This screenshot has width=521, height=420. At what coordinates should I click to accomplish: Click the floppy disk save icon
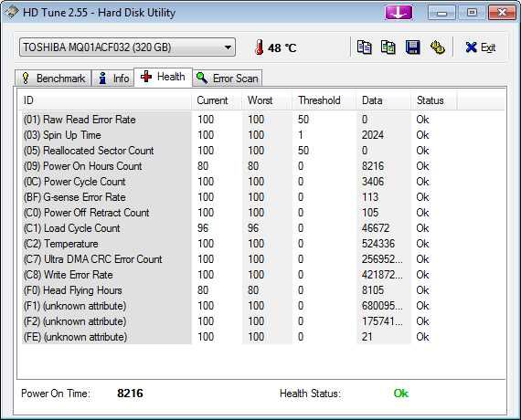coord(412,47)
